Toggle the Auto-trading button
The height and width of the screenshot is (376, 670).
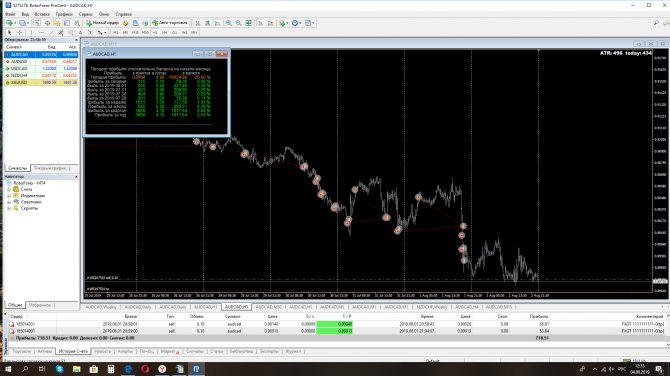pos(170,23)
